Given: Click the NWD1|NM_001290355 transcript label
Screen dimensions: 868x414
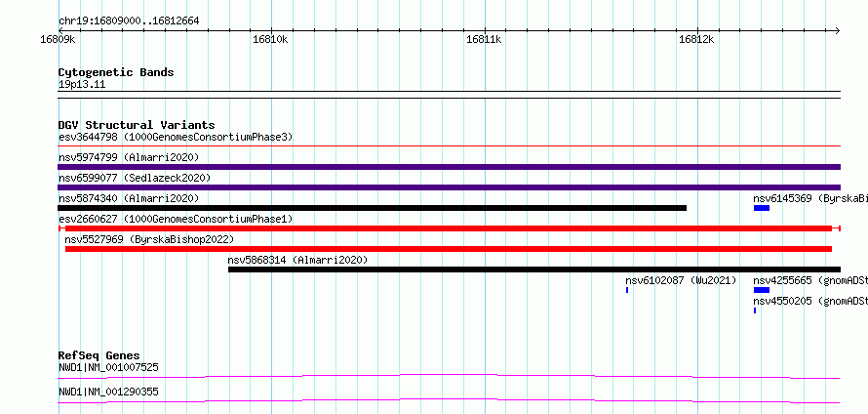Looking at the screenshot, I should click(108, 393).
